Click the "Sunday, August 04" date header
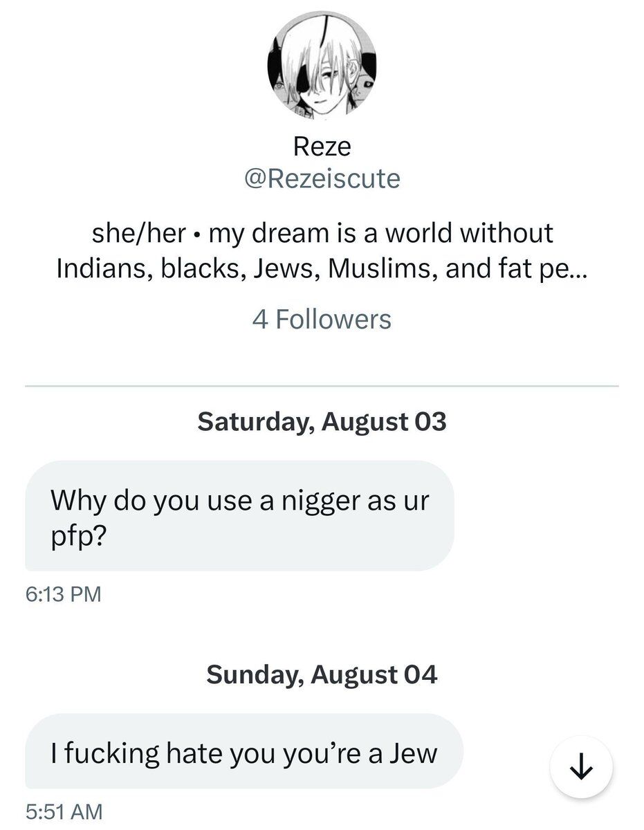The image size is (644, 830). point(322,674)
